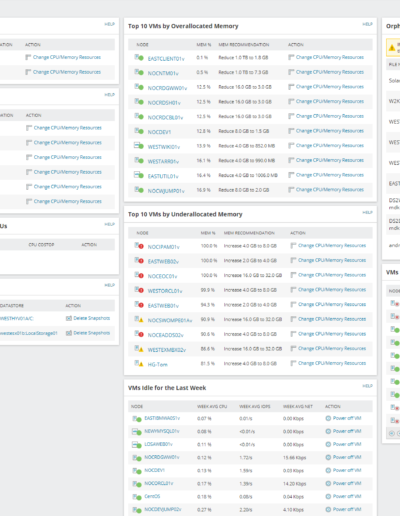The height and width of the screenshot is (516, 400).
Task: Change CPU/Memory Resources for EASTUTIL01v
Action: pos(330,175)
